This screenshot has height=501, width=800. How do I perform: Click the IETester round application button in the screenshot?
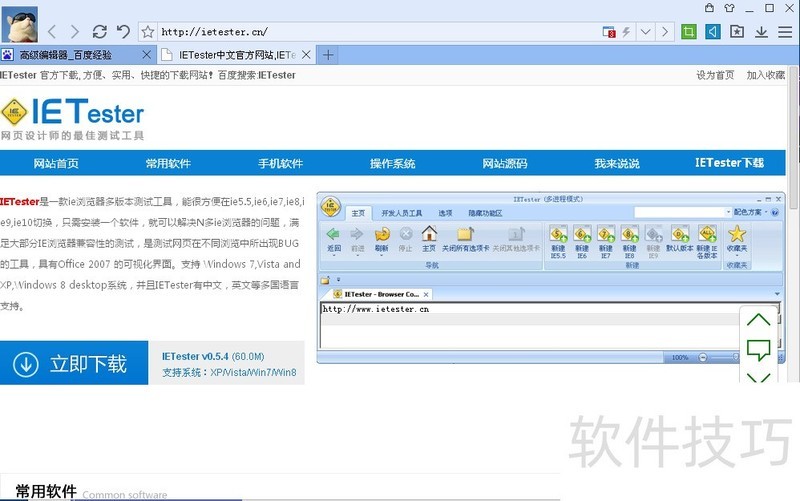[x=331, y=207]
